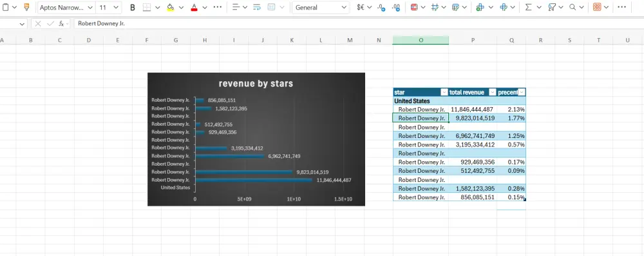This screenshot has height=256, width=644.
Task: Open the star column filter button
Action: point(444,92)
